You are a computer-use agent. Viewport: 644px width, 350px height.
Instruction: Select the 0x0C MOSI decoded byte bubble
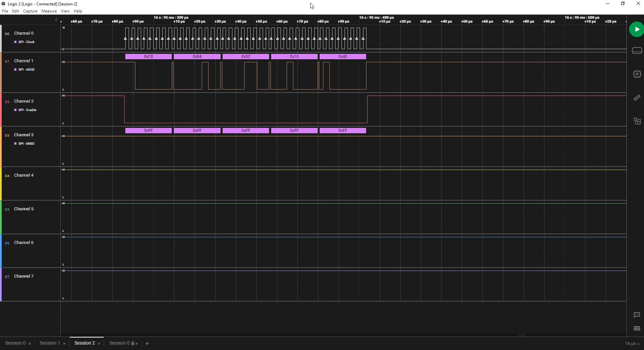(x=246, y=57)
